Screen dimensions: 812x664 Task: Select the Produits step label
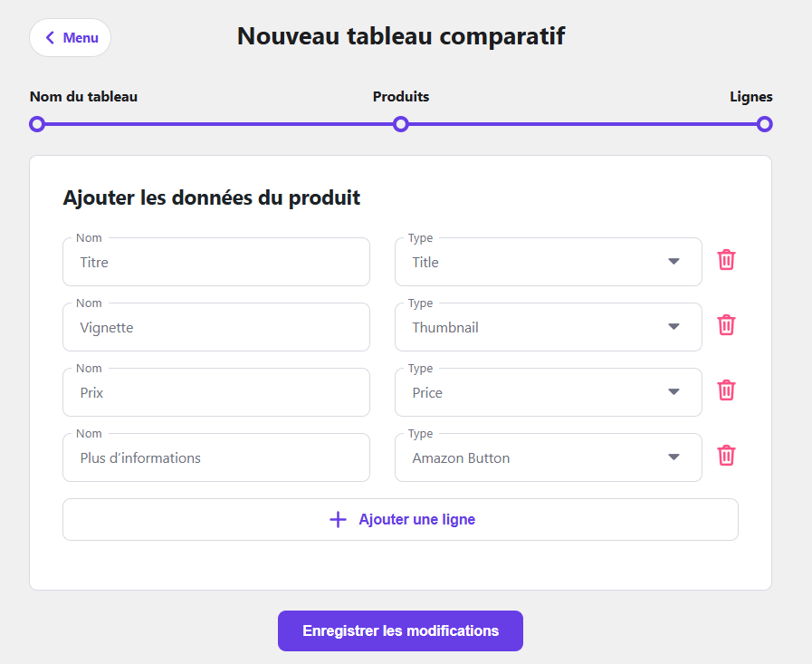(x=400, y=96)
